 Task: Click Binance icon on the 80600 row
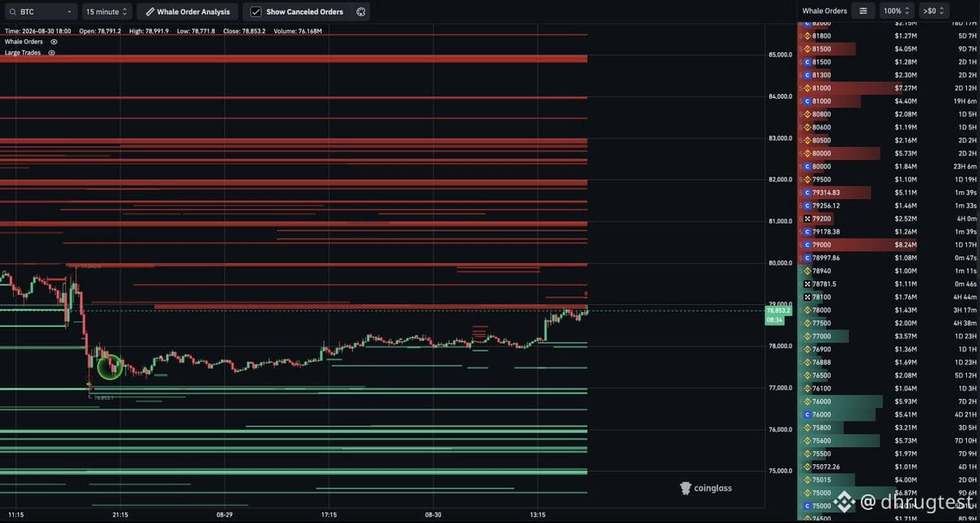806,127
